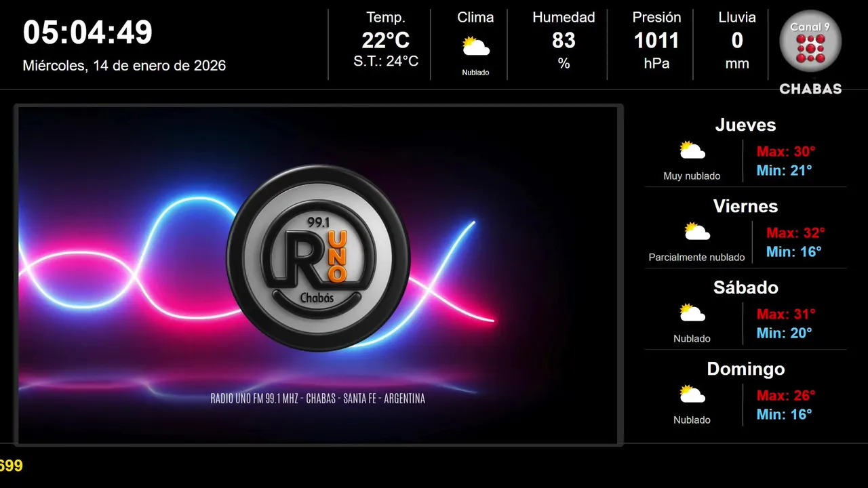The height and width of the screenshot is (488, 868).
Task: Click the Jueves forecast cloud icon
Action: [692, 150]
